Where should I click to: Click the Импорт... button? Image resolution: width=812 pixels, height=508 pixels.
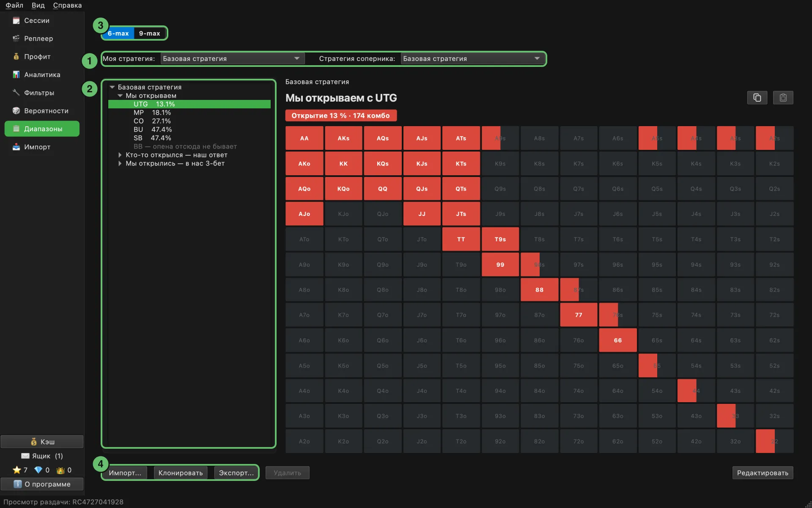tap(125, 473)
